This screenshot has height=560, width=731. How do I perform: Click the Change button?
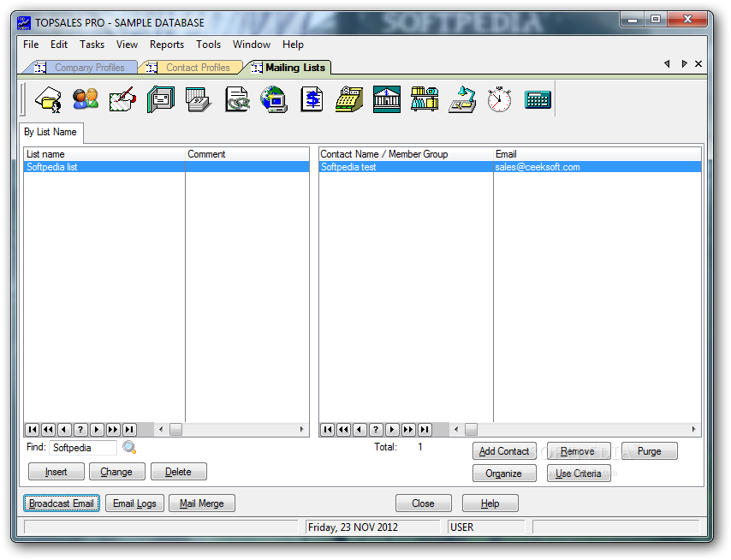[x=117, y=472]
